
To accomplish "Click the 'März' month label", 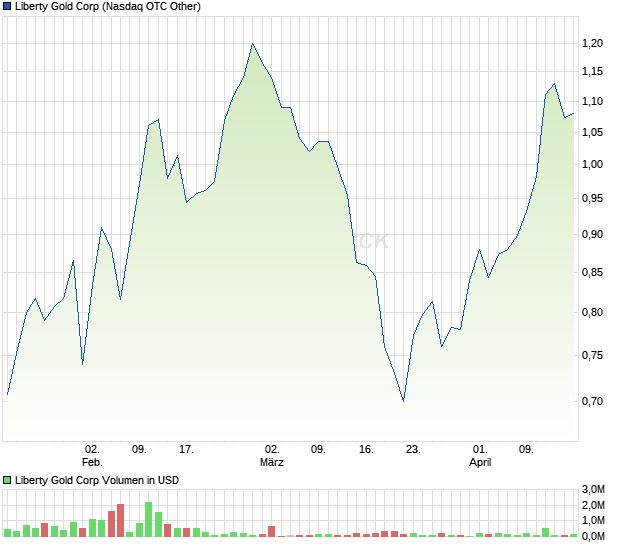I will tap(272, 462).
